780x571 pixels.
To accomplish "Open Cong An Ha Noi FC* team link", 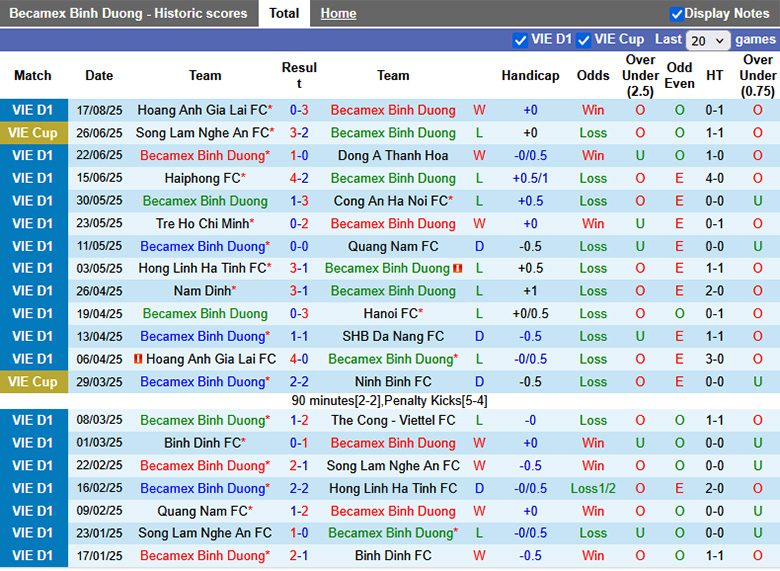I will [x=393, y=201].
